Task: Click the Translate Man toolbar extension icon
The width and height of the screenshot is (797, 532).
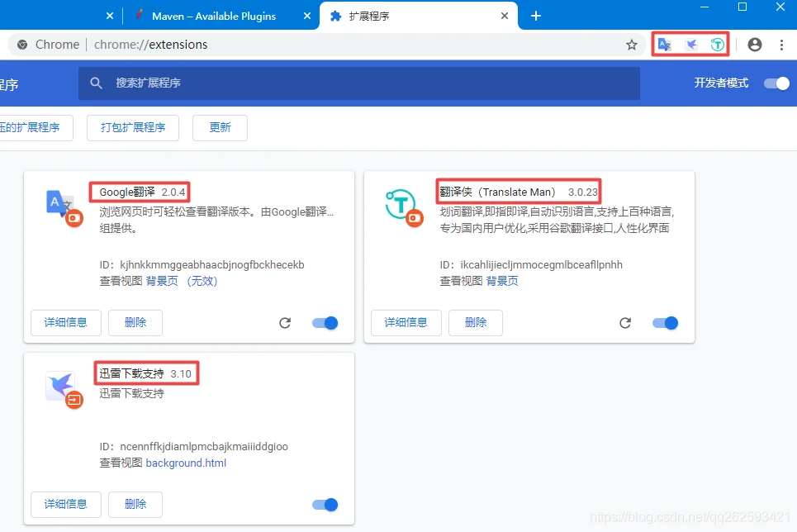Action: (717, 45)
